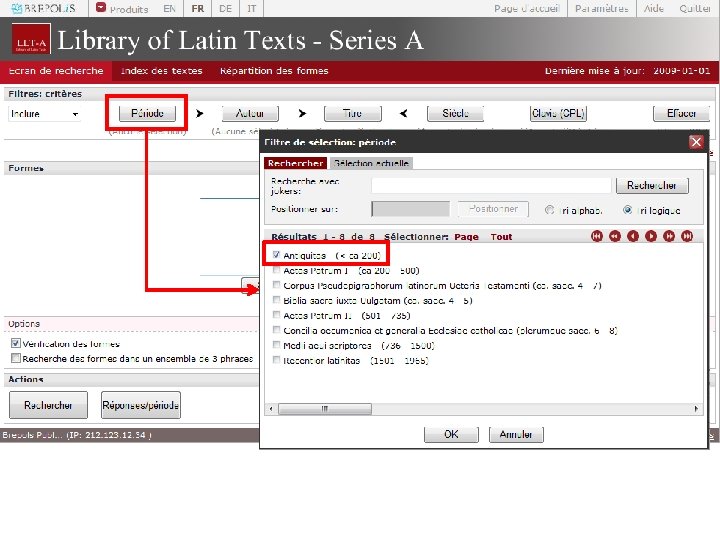The image size is (720, 540).
Task: Click Quitter link
Action: click(695, 8)
